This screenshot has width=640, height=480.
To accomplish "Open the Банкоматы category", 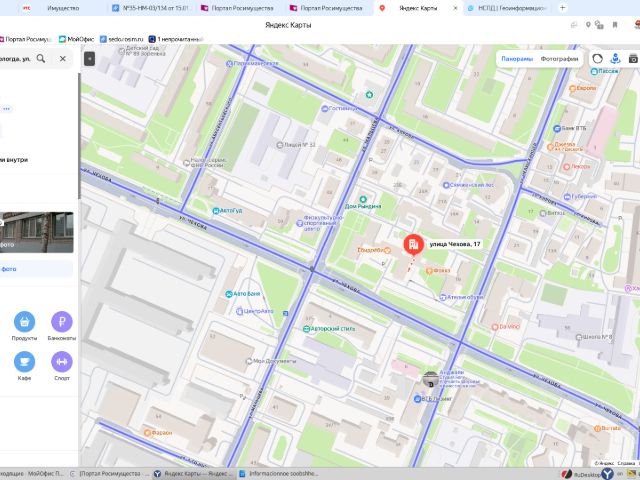I will tap(62, 326).
